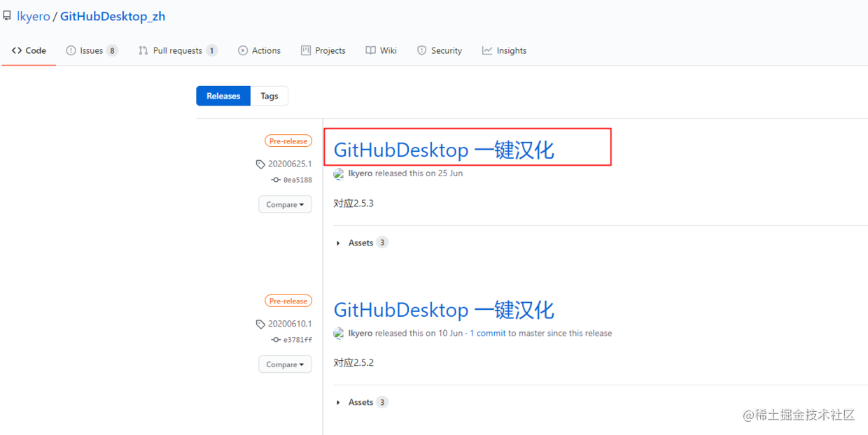Click the repository bookmark icon beside lkyero

[8, 15]
